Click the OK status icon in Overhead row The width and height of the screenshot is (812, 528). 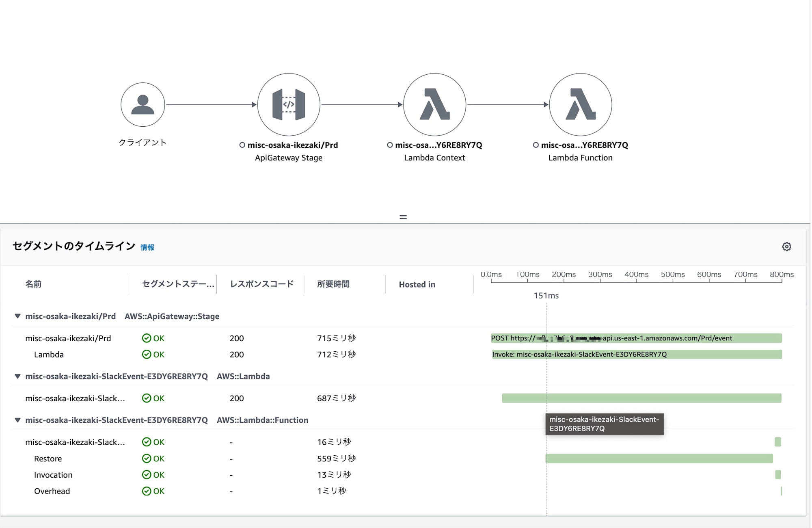[x=147, y=491]
